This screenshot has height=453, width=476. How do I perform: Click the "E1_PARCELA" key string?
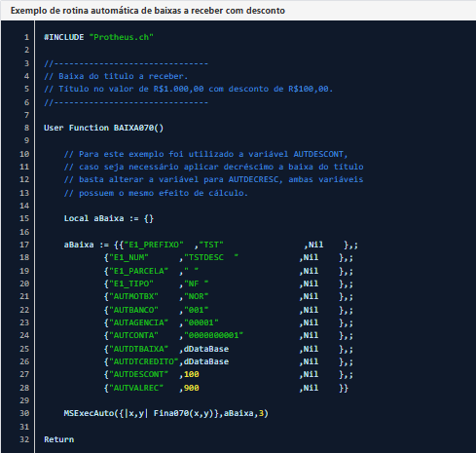tap(138, 271)
